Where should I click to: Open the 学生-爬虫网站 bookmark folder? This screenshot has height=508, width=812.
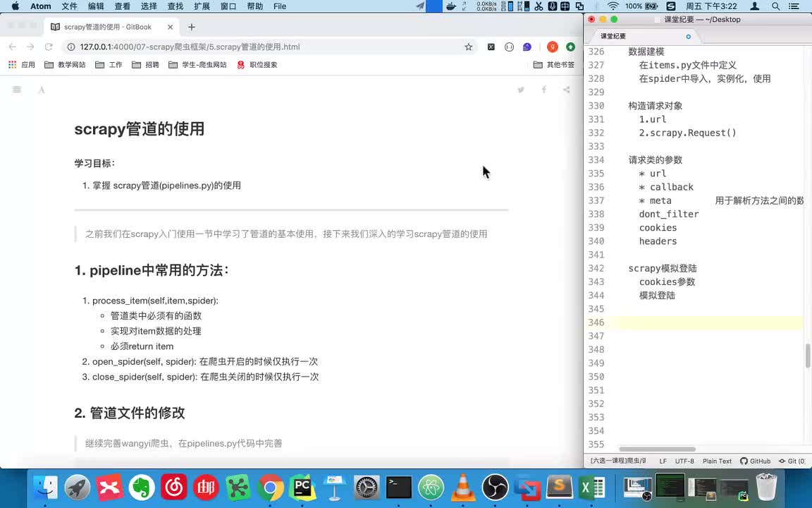[198, 65]
